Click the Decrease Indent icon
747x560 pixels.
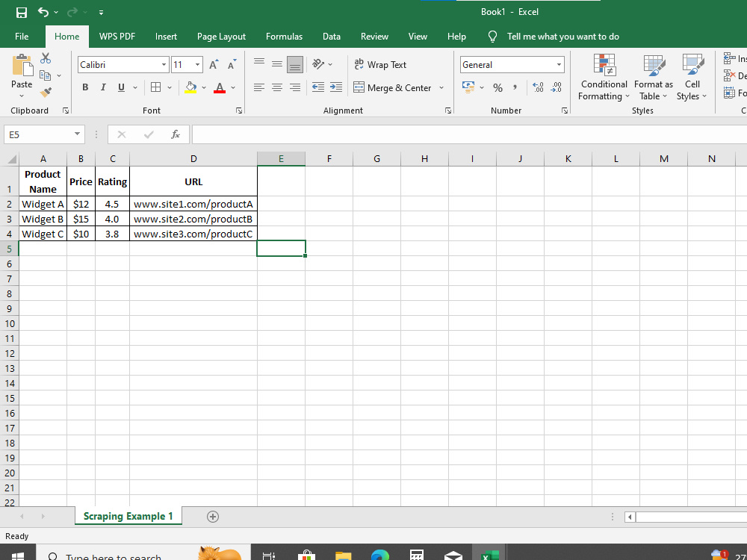(317, 87)
